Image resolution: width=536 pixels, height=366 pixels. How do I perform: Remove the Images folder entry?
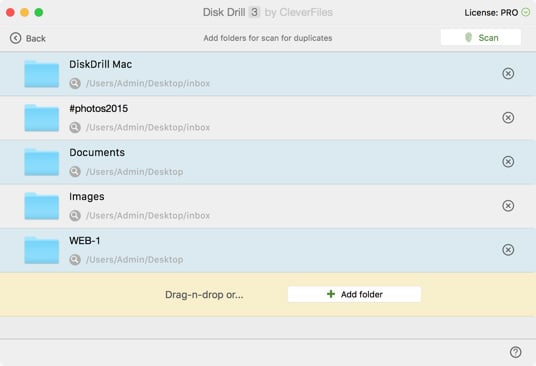508,206
